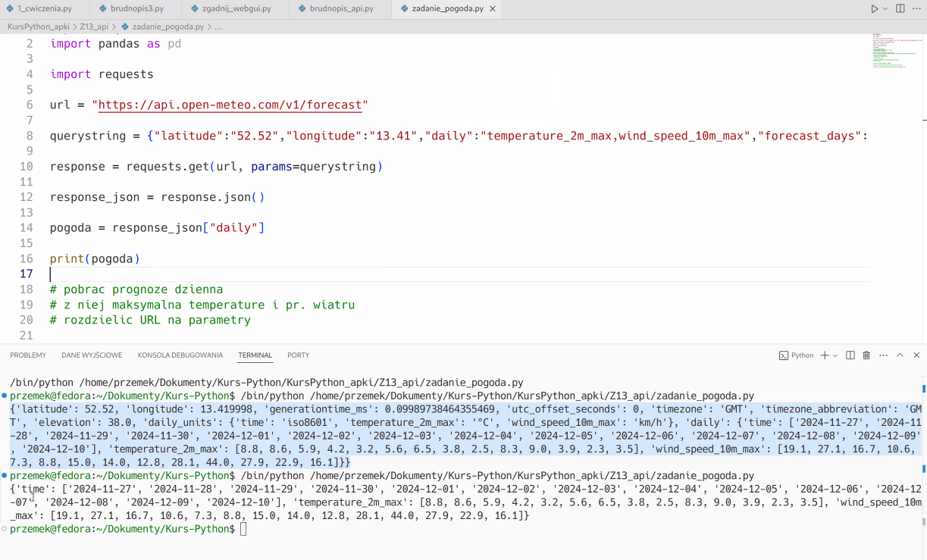The height and width of the screenshot is (560, 927).
Task: Open the DANE WYJŚCIOWE panel tab
Action: pyautogui.click(x=92, y=355)
